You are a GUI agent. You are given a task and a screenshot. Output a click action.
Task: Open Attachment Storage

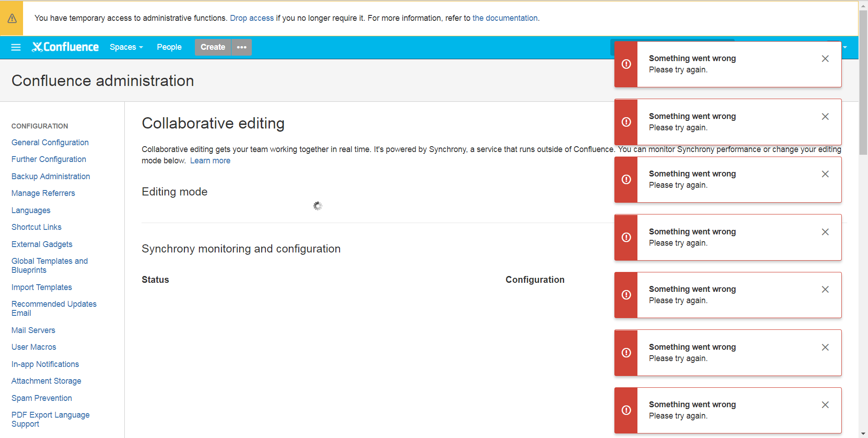pyautogui.click(x=47, y=381)
